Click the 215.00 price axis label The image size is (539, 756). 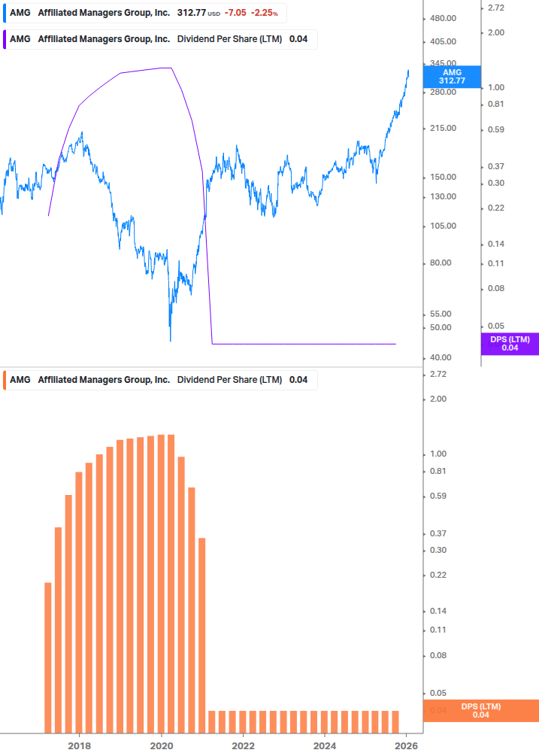click(x=443, y=128)
